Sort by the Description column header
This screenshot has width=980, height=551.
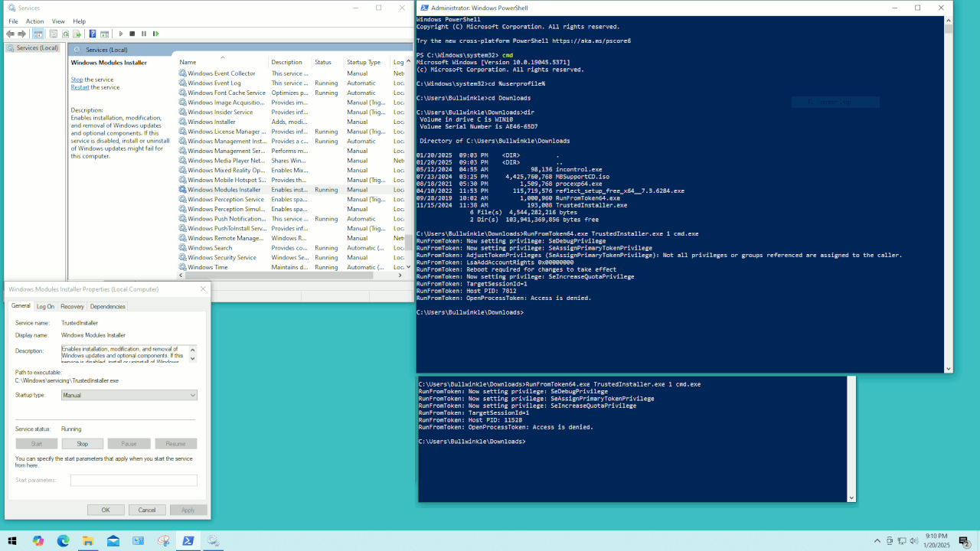290,62
